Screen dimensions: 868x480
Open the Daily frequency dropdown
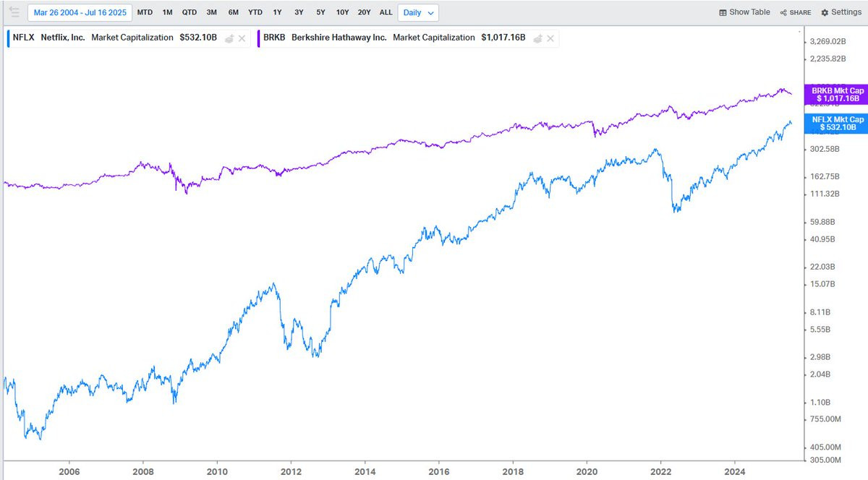(x=418, y=12)
